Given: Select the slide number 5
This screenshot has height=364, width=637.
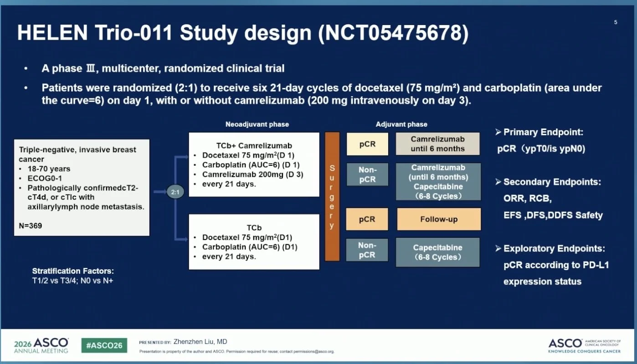Looking at the screenshot, I should coord(616,22).
